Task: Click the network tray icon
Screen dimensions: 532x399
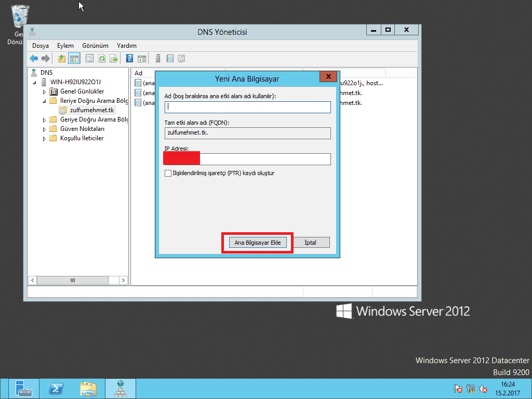Action: pos(471,389)
